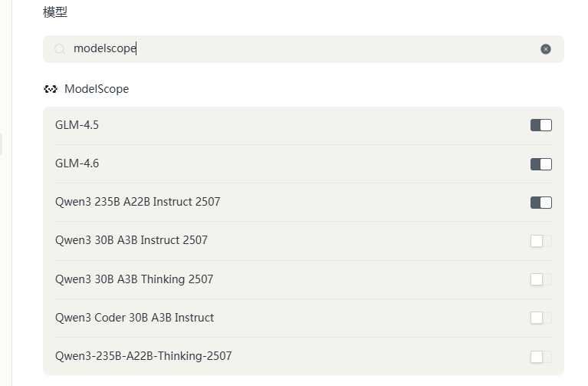This screenshot has width=588, height=386.
Task: Click the Qwen3 30B A3B Instruct 2507 label
Action: pos(131,240)
